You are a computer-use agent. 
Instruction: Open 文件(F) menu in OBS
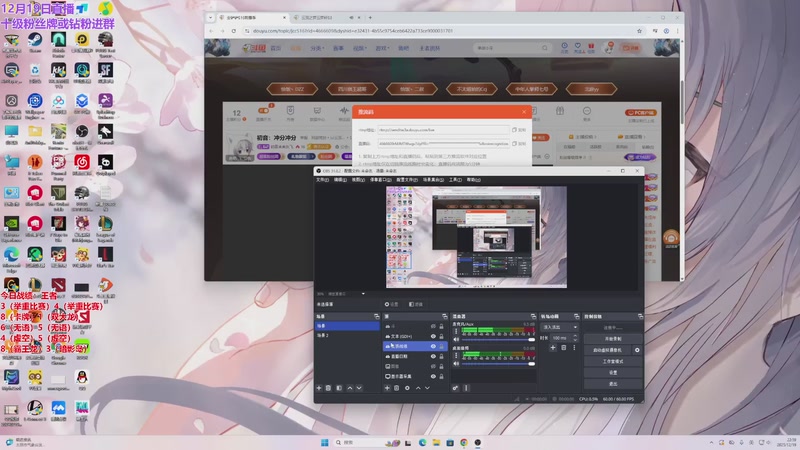tap(322, 180)
